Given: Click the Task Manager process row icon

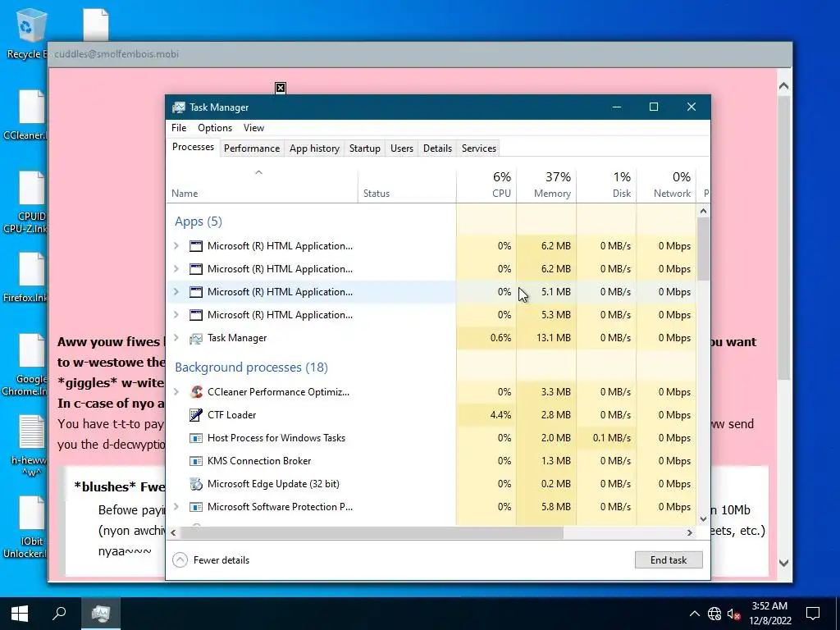Looking at the screenshot, I should [x=196, y=338].
